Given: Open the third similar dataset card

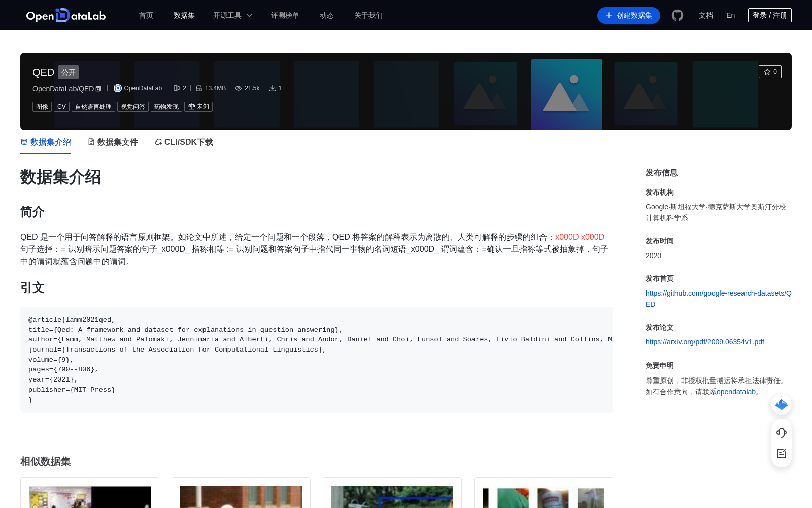Looking at the screenshot, I should pos(392,493).
